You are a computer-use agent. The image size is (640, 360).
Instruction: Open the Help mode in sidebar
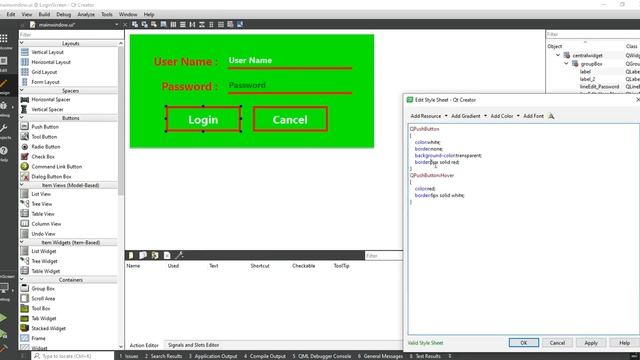tap(4, 154)
